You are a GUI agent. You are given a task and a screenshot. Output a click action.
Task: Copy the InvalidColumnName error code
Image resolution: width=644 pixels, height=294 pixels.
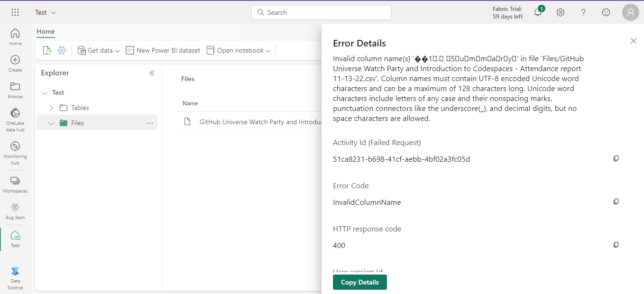[616, 201]
